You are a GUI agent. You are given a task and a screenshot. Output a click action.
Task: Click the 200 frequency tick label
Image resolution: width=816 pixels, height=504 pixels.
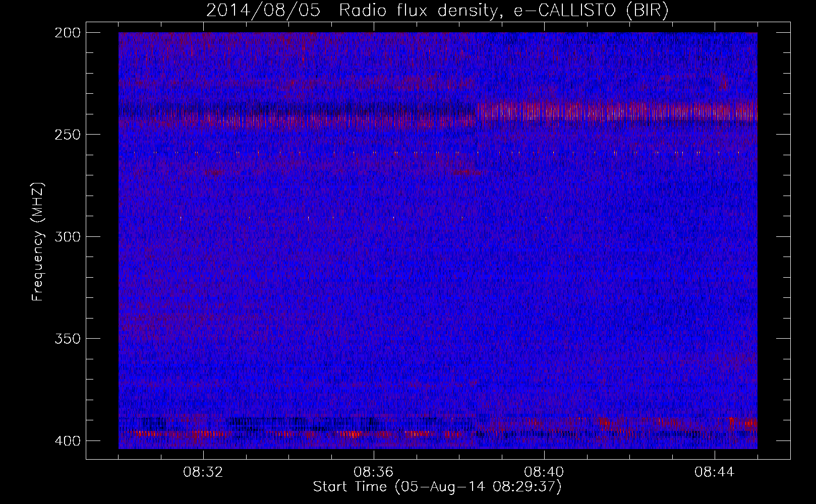click(67, 33)
